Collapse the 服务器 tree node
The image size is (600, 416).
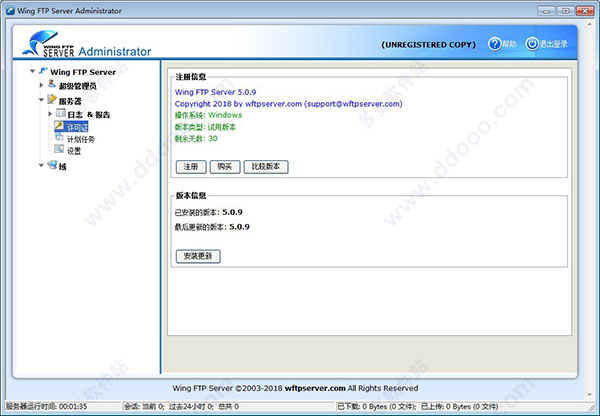point(41,100)
